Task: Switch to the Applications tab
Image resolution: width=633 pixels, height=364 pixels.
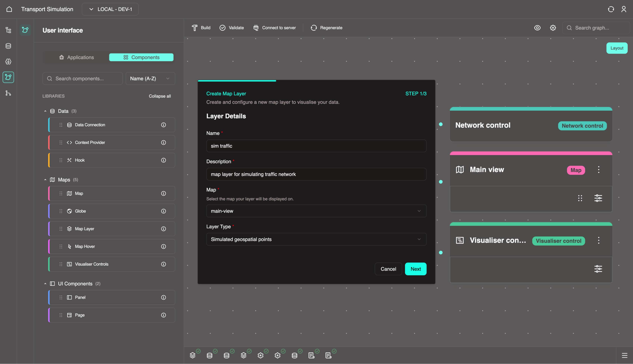Action: (76, 57)
